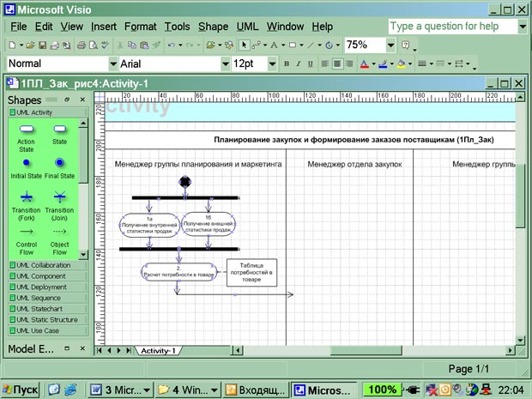Open the UML Use Case stencil
The width and height of the screenshot is (532, 399).
click(45, 330)
